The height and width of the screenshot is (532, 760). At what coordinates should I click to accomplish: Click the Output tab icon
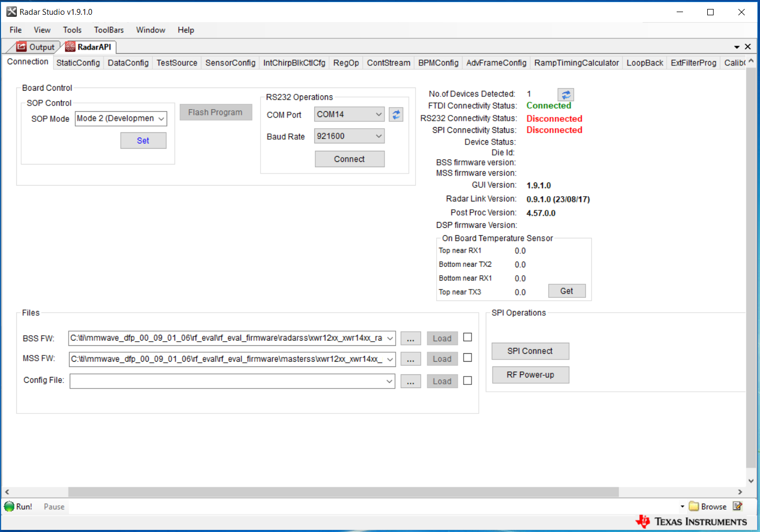click(x=21, y=47)
